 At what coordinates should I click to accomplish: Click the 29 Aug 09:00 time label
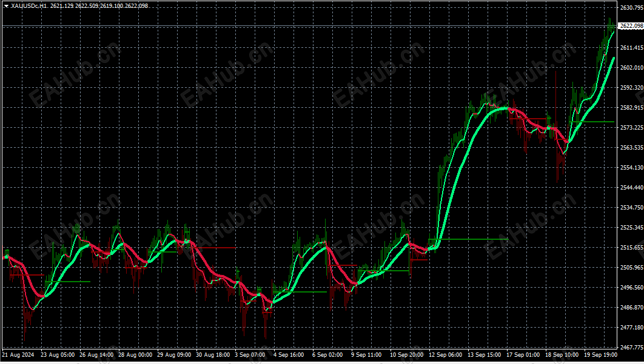tap(174, 354)
